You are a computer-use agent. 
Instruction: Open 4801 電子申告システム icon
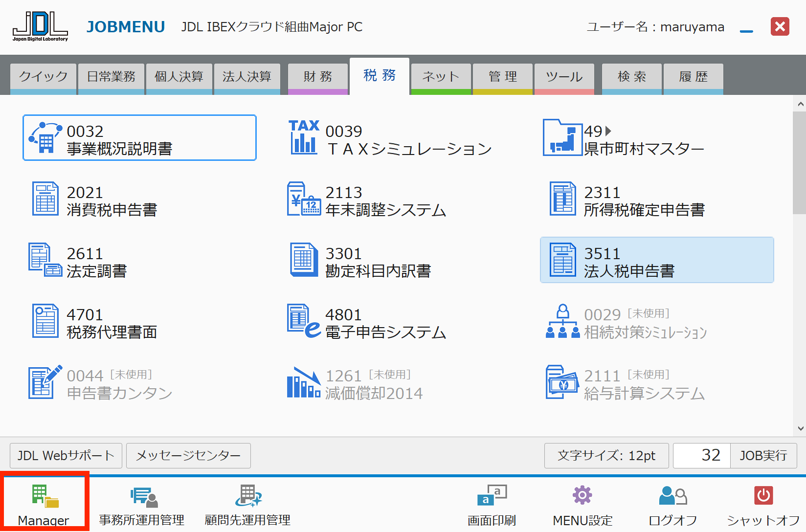point(304,321)
